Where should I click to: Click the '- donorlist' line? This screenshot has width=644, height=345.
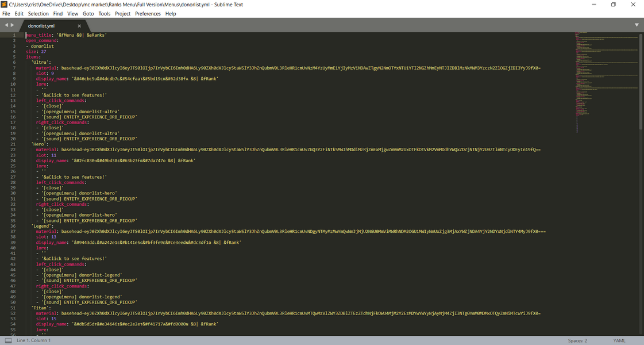40,46
